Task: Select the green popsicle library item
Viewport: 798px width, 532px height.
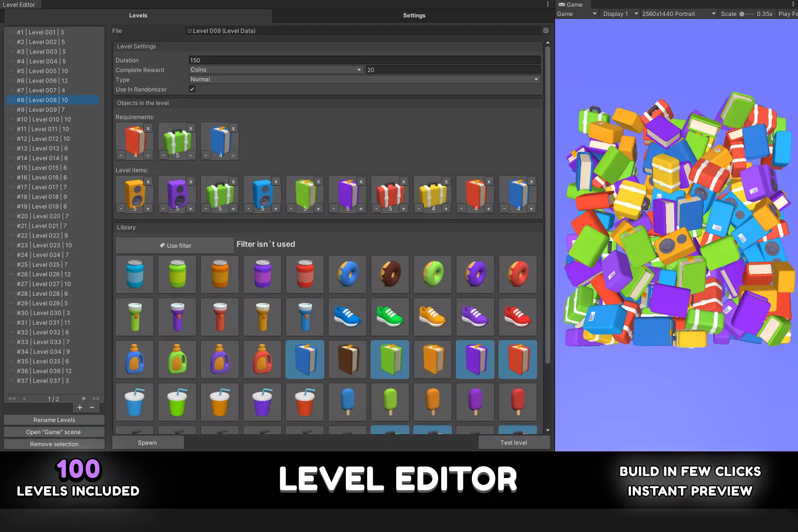Action: 390,402
